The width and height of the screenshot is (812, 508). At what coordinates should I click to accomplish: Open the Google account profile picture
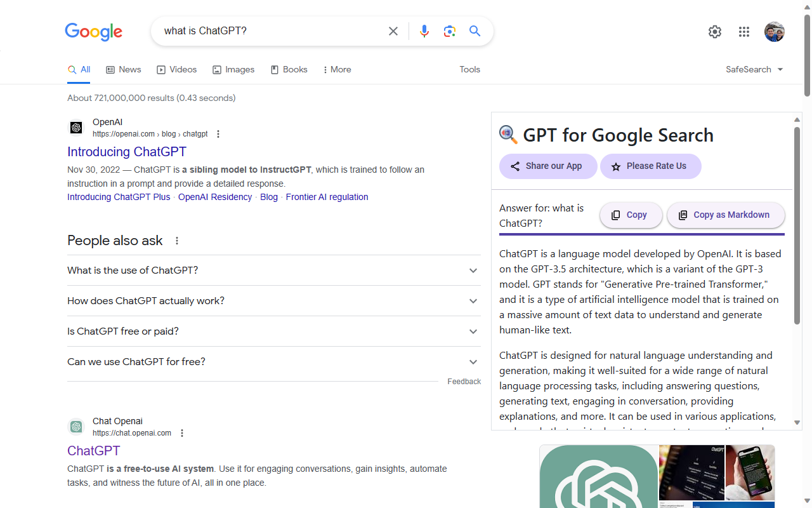(x=774, y=32)
